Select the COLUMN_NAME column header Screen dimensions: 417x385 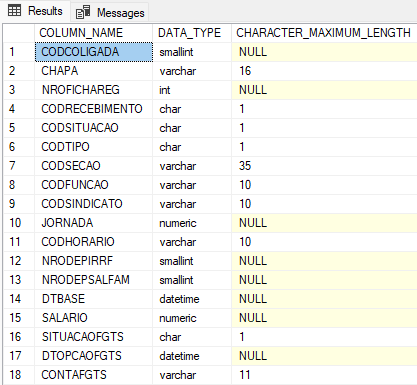point(93,33)
